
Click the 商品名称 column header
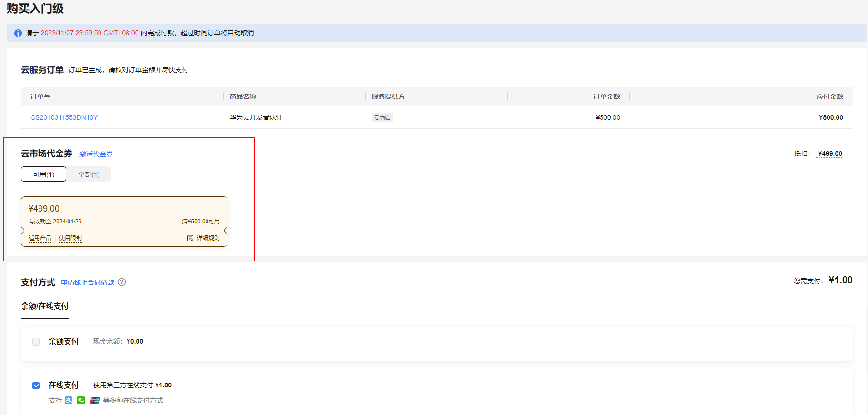pyautogui.click(x=243, y=97)
